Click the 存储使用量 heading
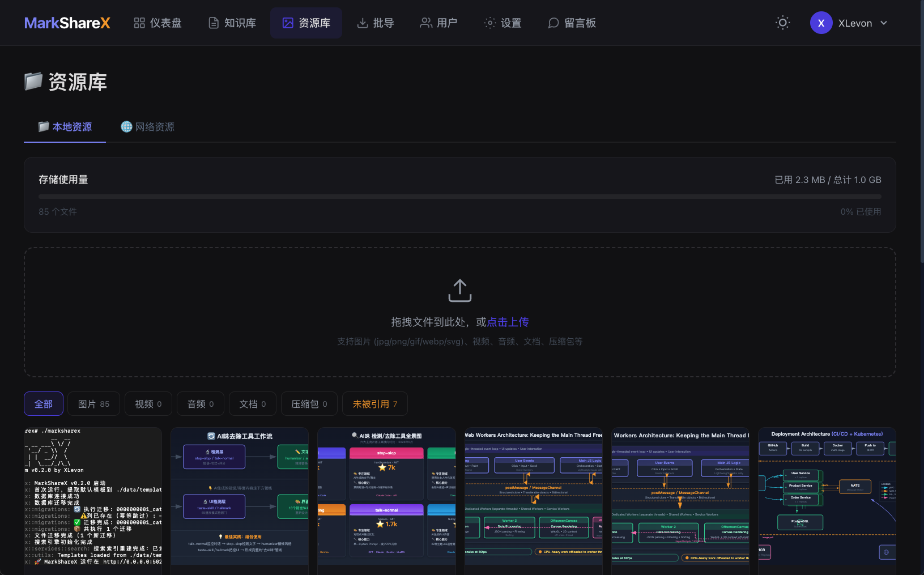Viewport: 924px width, 575px height. [63, 180]
